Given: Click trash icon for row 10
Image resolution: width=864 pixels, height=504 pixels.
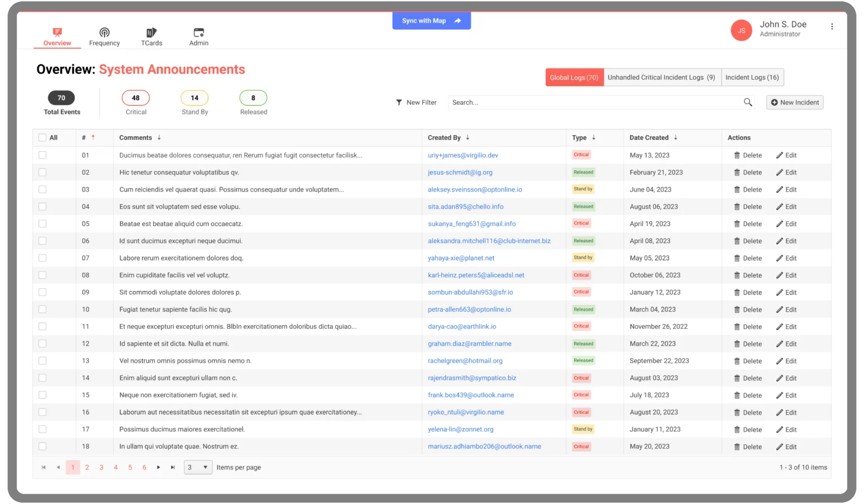Looking at the screenshot, I should pos(737,310).
